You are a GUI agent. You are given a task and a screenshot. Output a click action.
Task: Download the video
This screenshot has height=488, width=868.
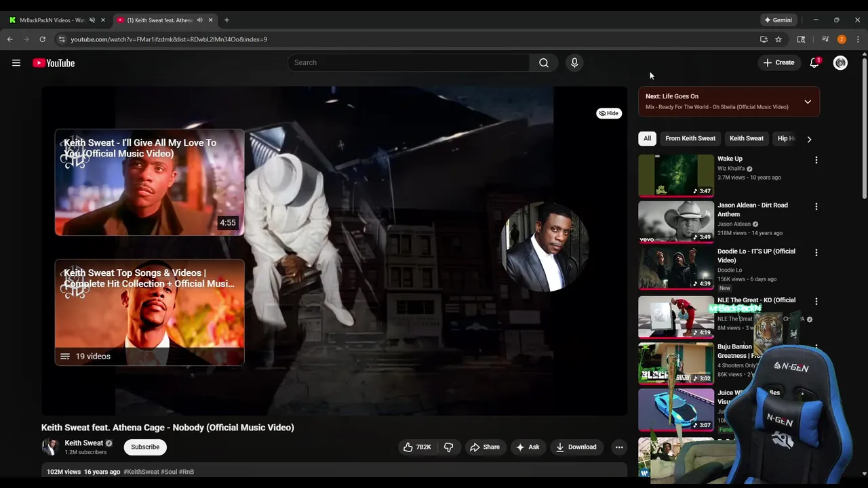coord(576,447)
